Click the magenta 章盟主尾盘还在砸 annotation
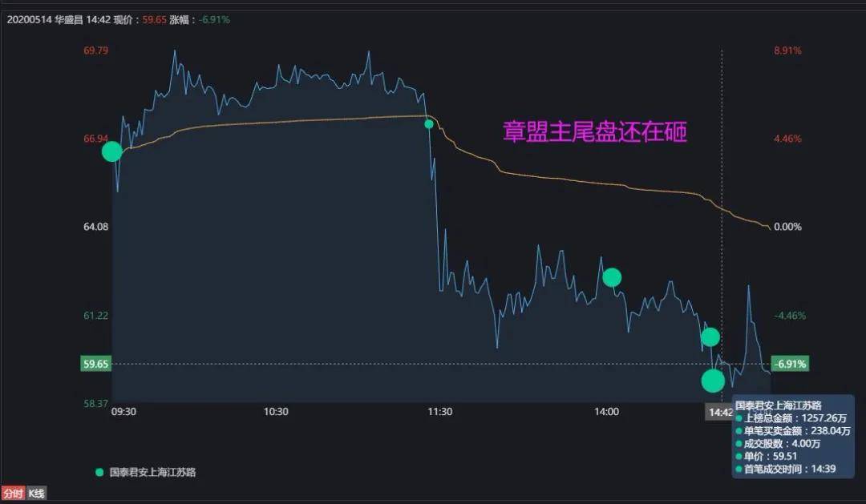Screen dimensions: 866x504 pos(594,132)
